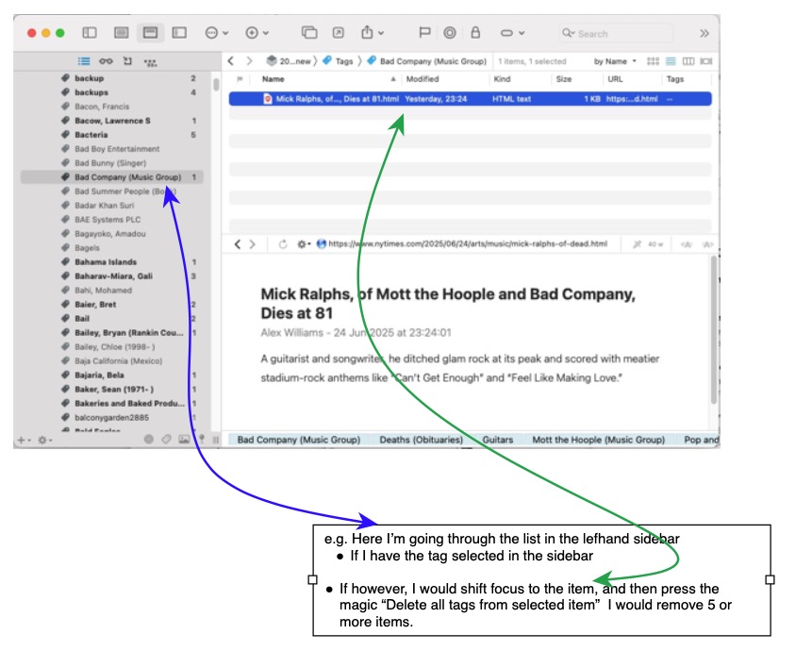Open the label capsule dropdown

click(x=512, y=33)
